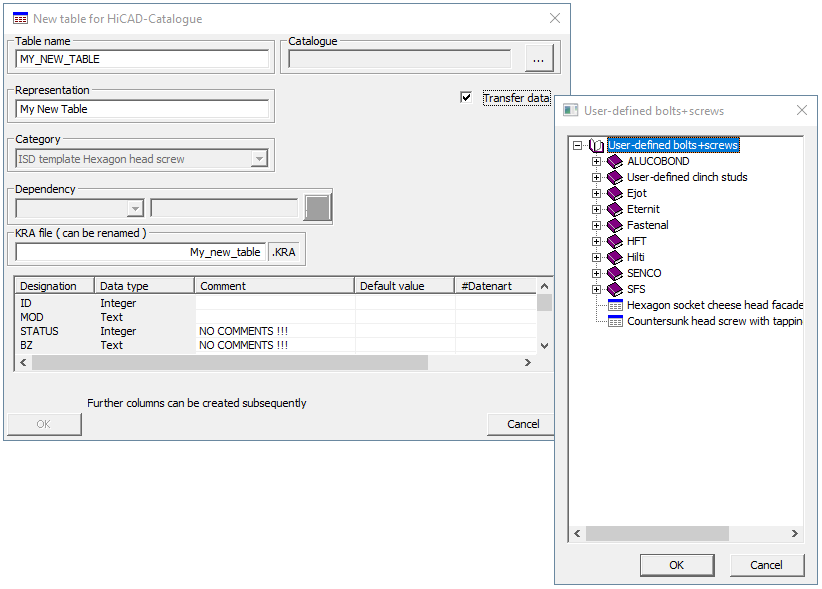Close the User-defined bolts+screws window
This screenshot has width=822, height=589.
pyautogui.click(x=802, y=110)
